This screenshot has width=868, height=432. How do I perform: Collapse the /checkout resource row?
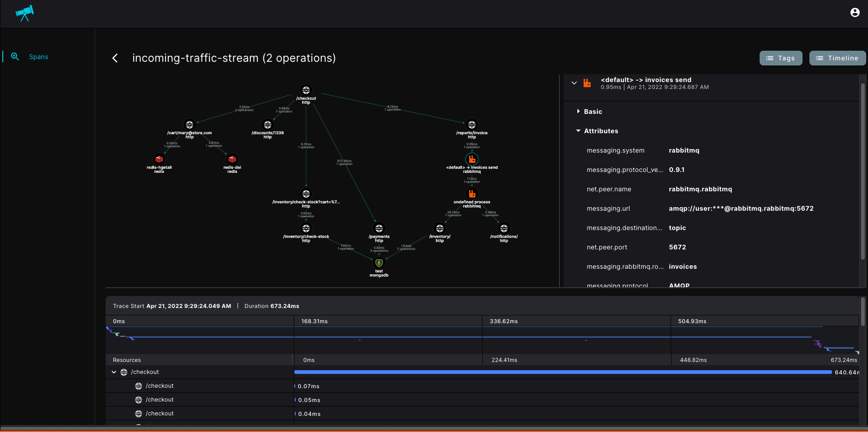114,372
